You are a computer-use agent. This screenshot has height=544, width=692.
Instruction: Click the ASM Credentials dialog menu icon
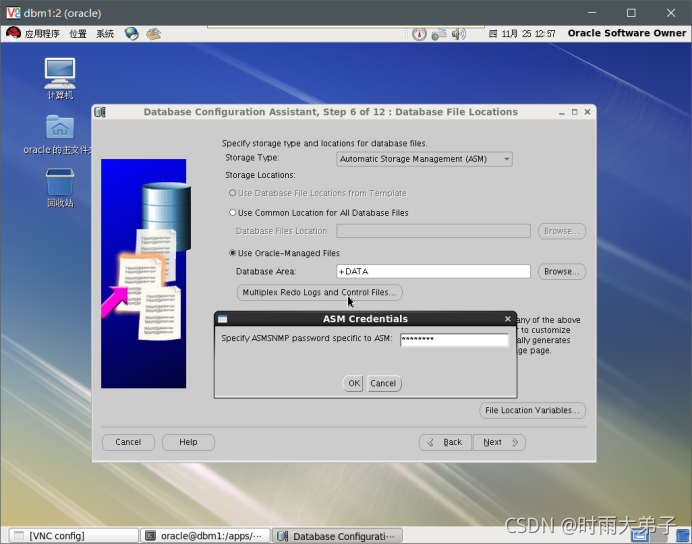[x=222, y=319]
